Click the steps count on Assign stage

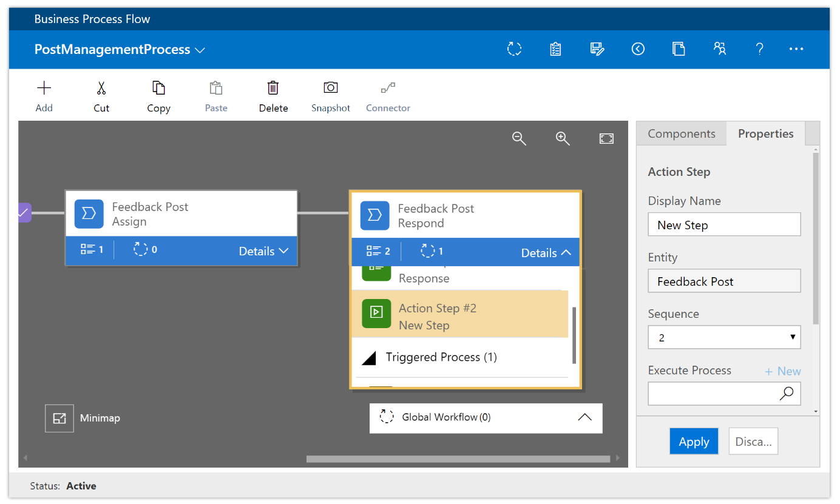tap(92, 249)
